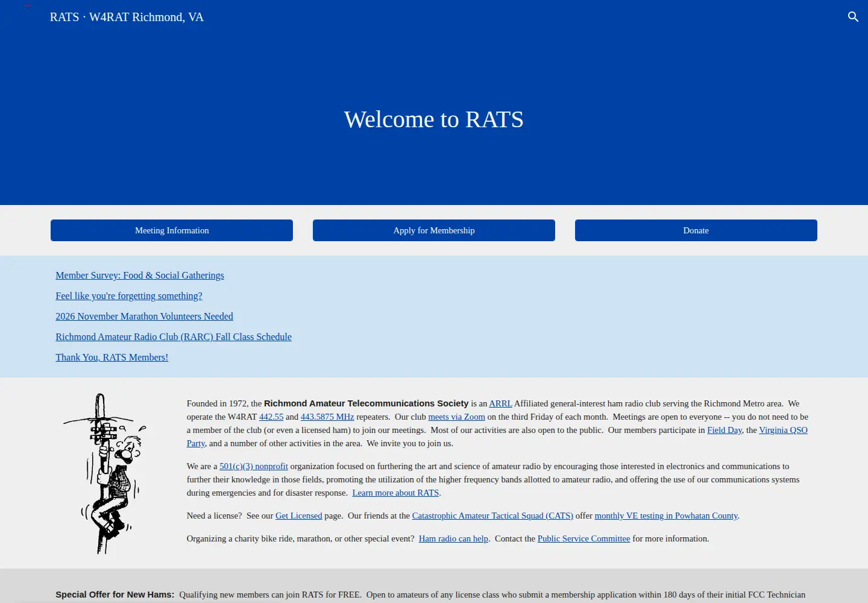Follow monthly VE testing in Powhatan County link
This screenshot has width=868, height=603.
(666, 516)
